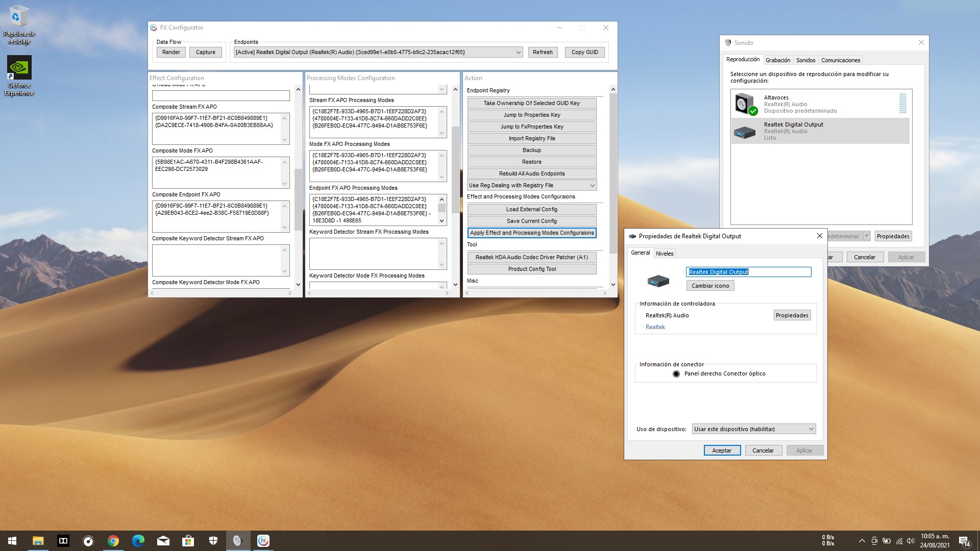980x551 pixels.
Task: Open the Windows Start menu
Action: 12,541
